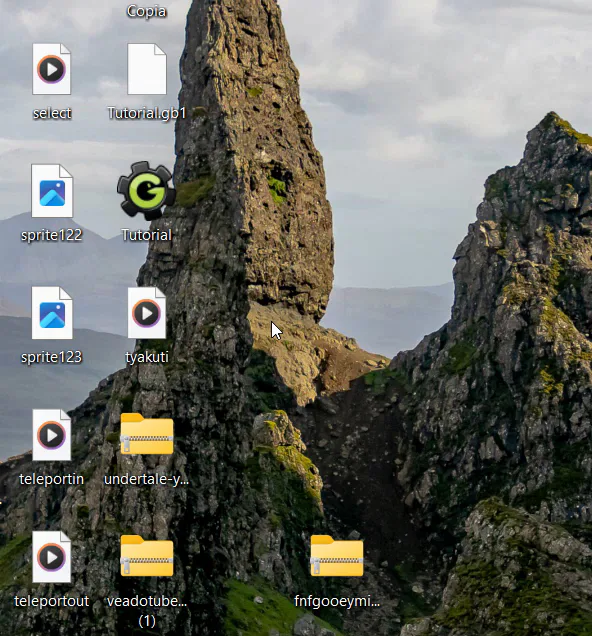Click the teleportout media file icon
This screenshot has width=592, height=636.
[x=51, y=557]
